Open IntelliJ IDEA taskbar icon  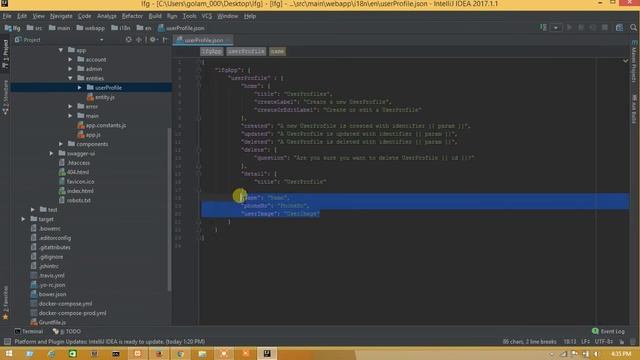point(267,353)
